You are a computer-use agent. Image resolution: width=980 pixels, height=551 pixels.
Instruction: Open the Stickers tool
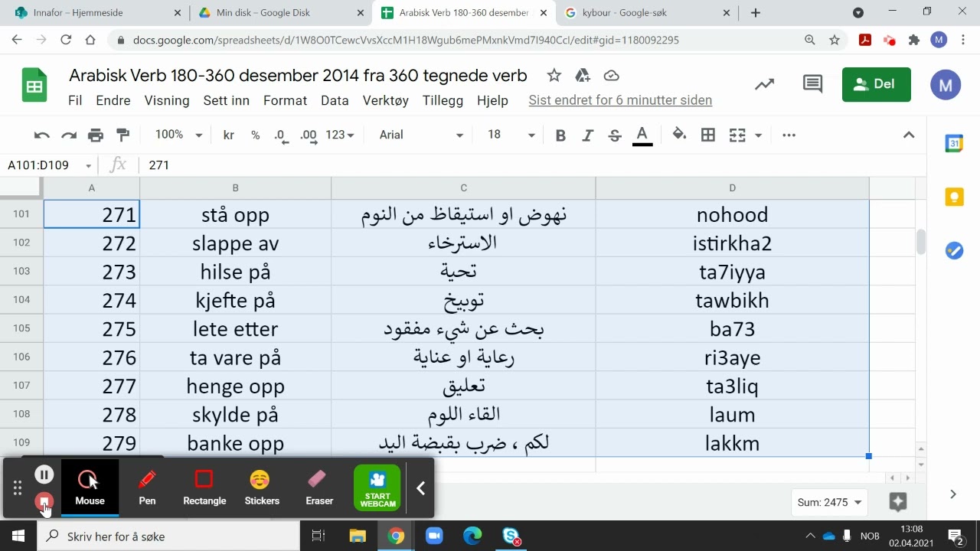(262, 488)
